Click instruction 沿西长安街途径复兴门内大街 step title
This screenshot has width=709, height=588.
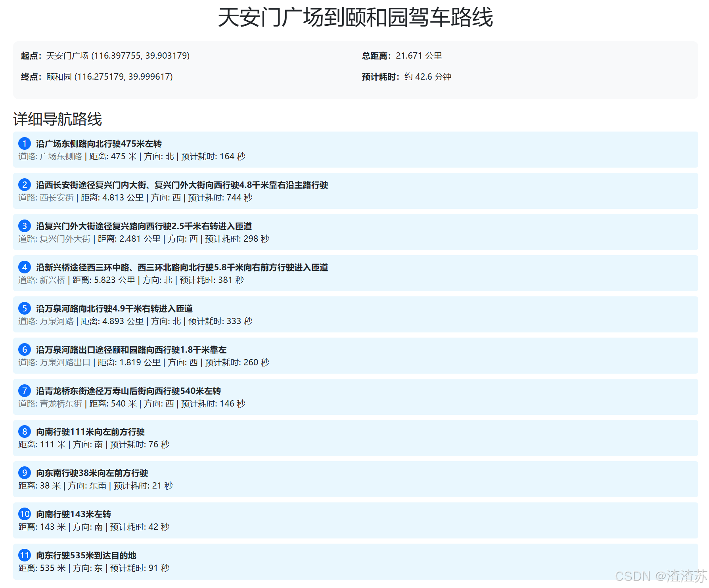click(182, 185)
